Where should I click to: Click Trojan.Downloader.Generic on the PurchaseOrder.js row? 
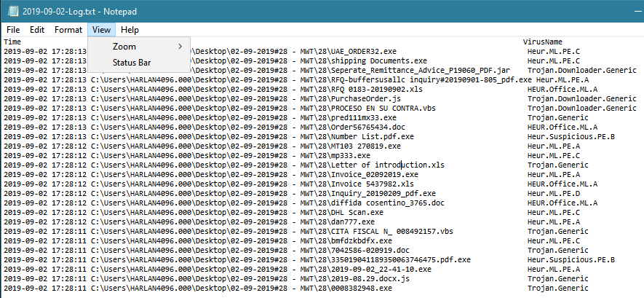click(x=582, y=98)
